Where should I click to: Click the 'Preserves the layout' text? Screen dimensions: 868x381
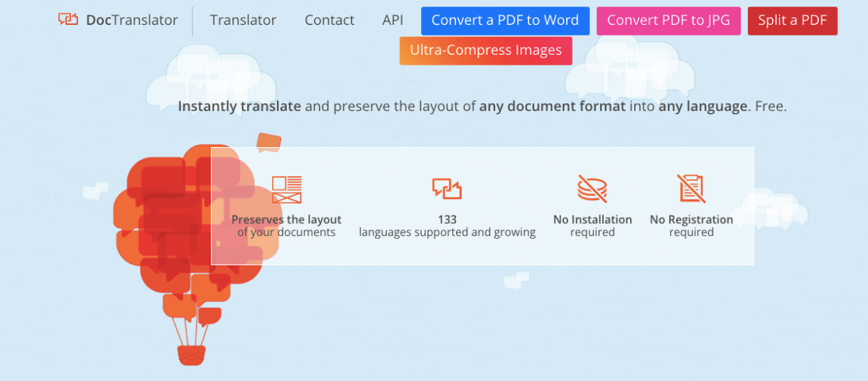286,220
